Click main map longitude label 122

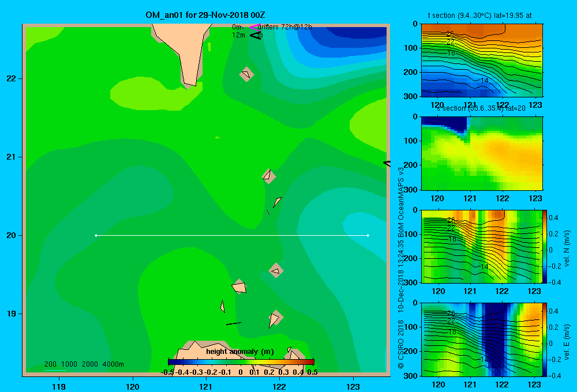tap(279, 386)
